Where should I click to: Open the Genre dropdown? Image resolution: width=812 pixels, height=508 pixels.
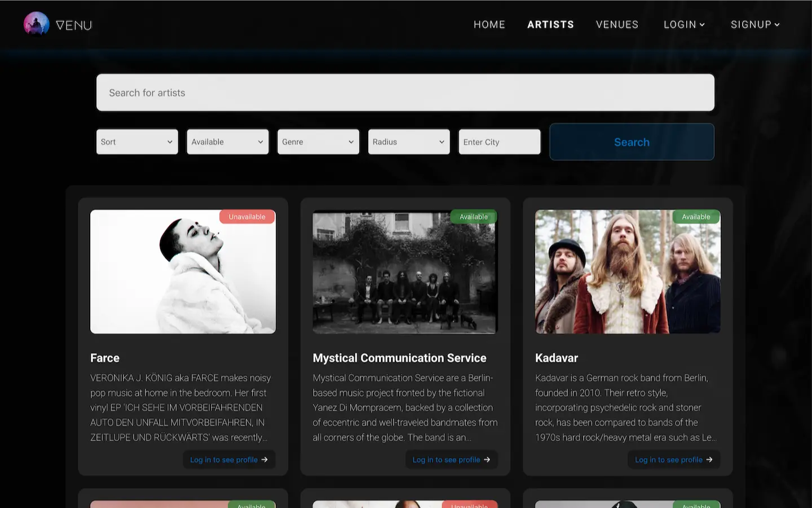tap(318, 142)
